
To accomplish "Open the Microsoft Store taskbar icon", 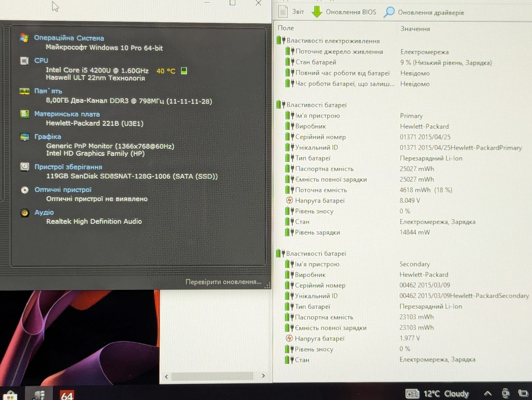I will click(x=10, y=395).
